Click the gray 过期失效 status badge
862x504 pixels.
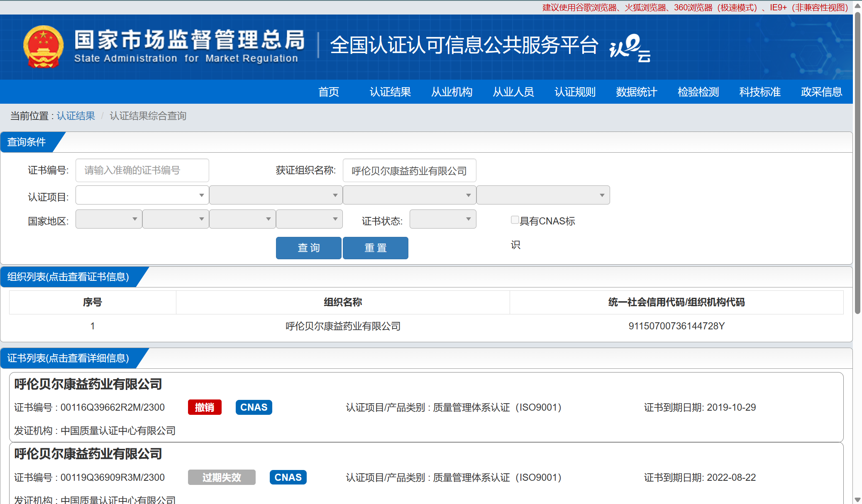click(222, 477)
